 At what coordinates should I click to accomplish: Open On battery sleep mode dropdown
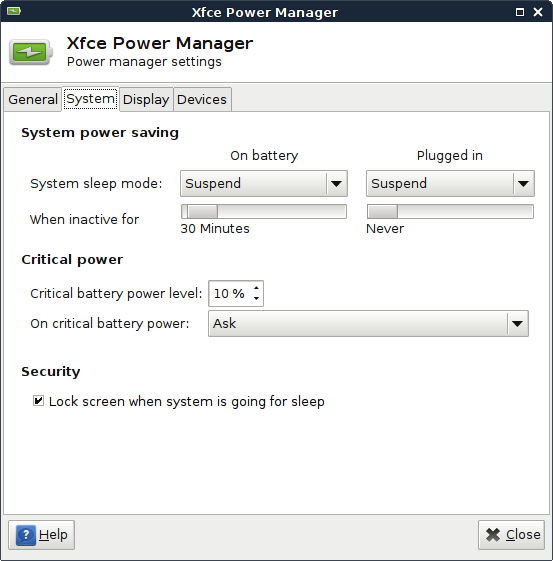pos(264,184)
